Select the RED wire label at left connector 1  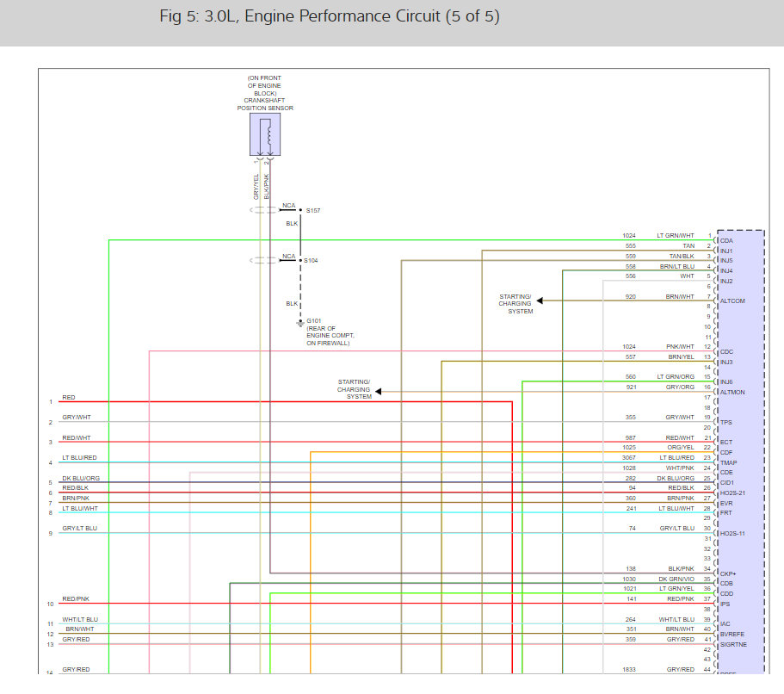69,397
